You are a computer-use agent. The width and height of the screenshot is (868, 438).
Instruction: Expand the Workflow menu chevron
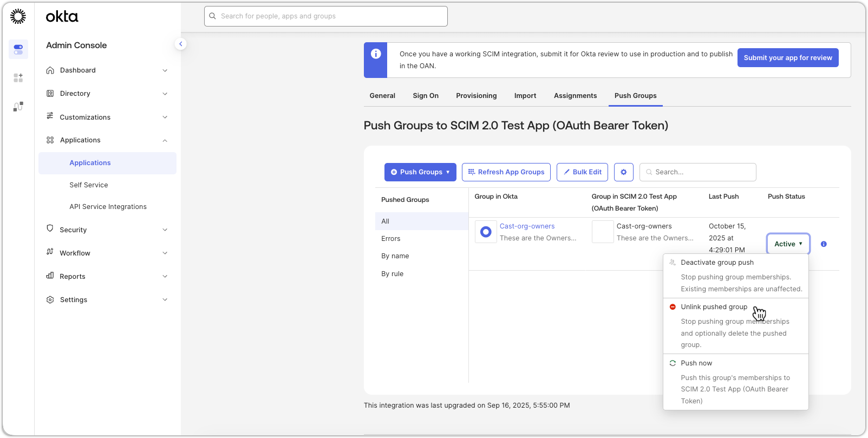click(165, 253)
